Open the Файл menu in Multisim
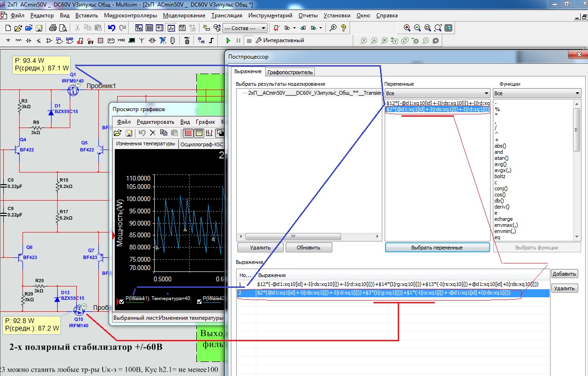Image resolution: width=588 pixels, height=376 pixels. pyautogui.click(x=17, y=15)
